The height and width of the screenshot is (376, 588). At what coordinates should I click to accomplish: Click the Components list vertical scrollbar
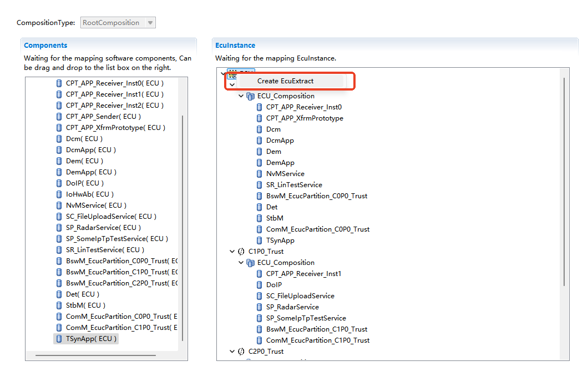pyautogui.click(x=183, y=222)
